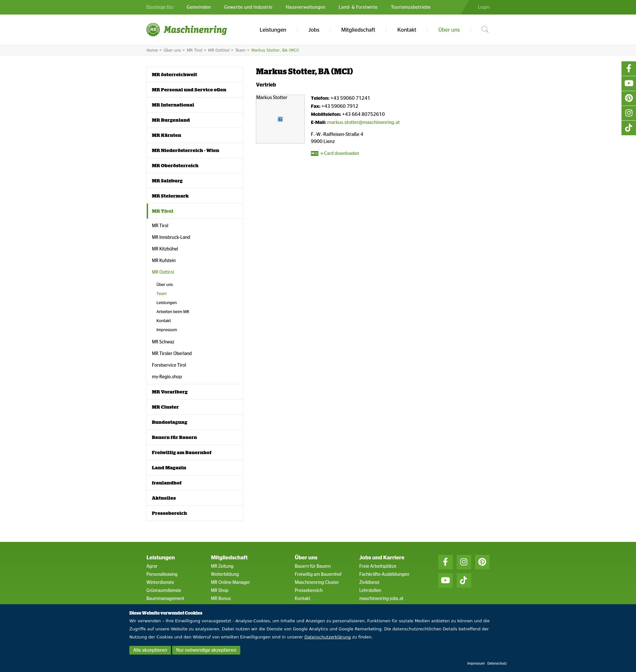
Task: Open footer Maschinenring Cluster link
Action: point(317,583)
